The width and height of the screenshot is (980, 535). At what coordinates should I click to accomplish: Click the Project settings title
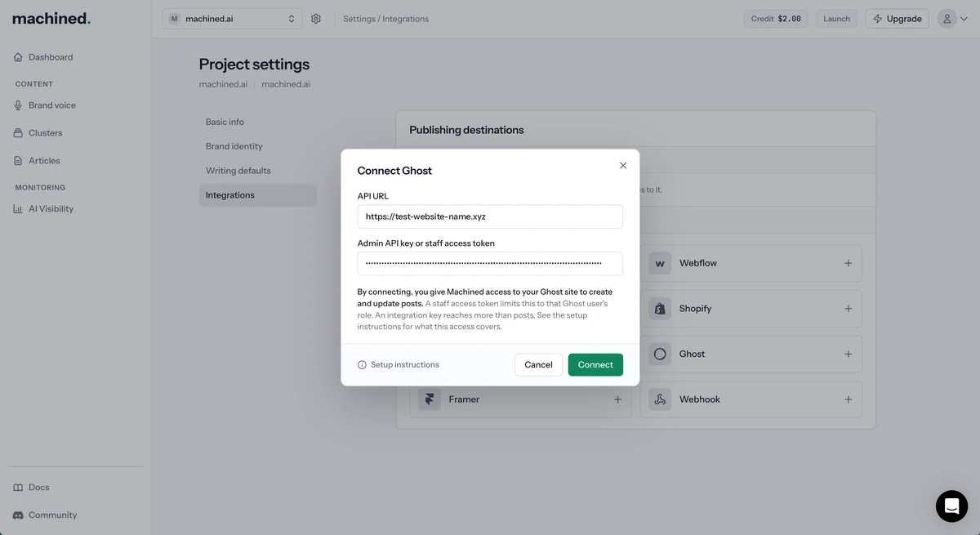(x=254, y=65)
